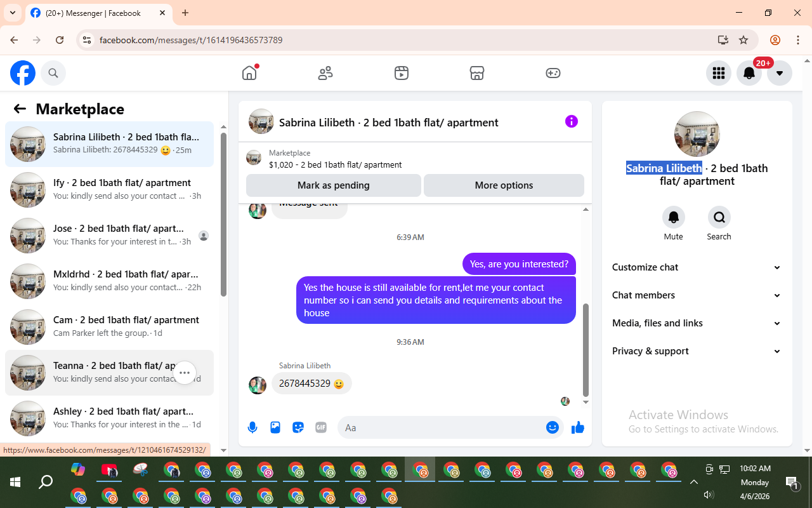The width and height of the screenshot is (812, 508).
Task: Bookmark this page with the star icon
Action: pyautogui.click(x=743, y=40)
